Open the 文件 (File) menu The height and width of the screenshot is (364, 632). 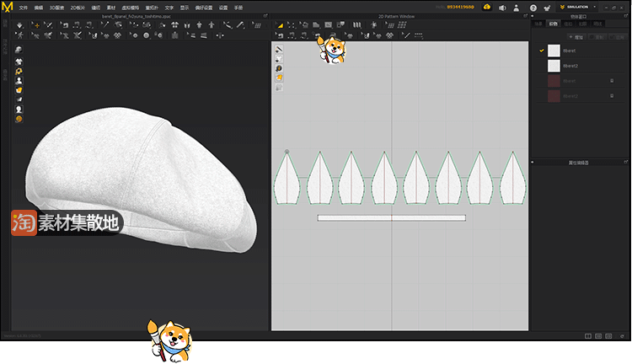point(23,7)
